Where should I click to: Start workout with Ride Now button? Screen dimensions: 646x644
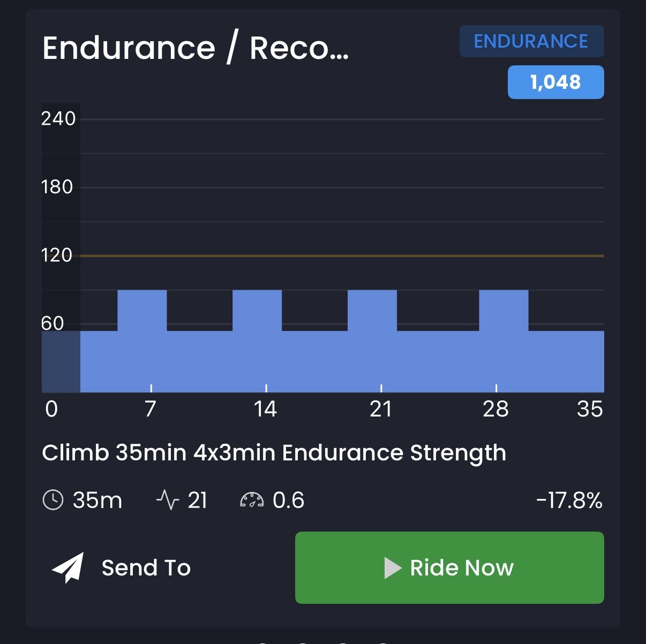pyautogui.click(x=449, y=567)
